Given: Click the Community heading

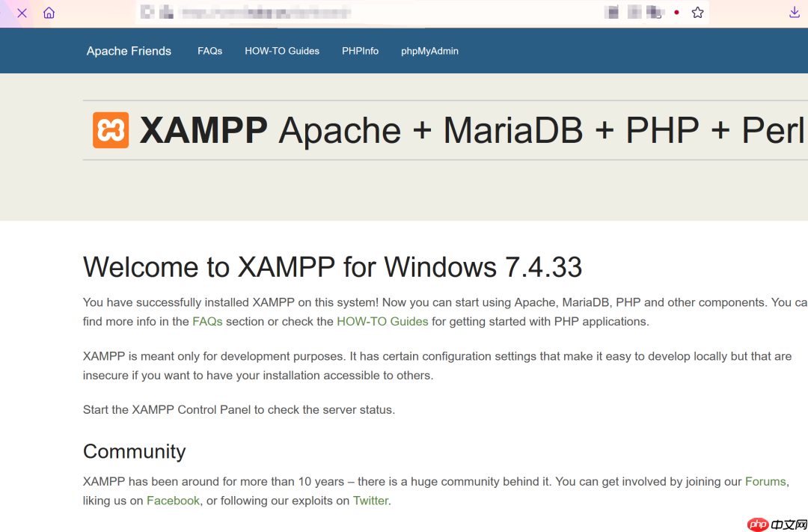Looking at the screenshot, I should pyautogui.click(x=134, y=451).
